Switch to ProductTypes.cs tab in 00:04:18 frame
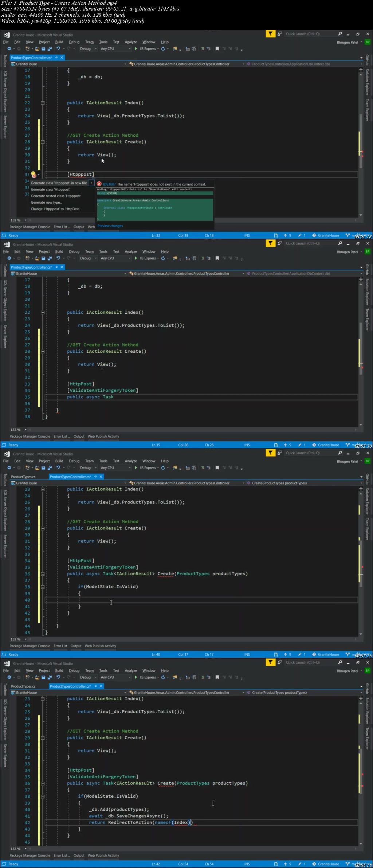373x868 pixels. coord(23,686)
